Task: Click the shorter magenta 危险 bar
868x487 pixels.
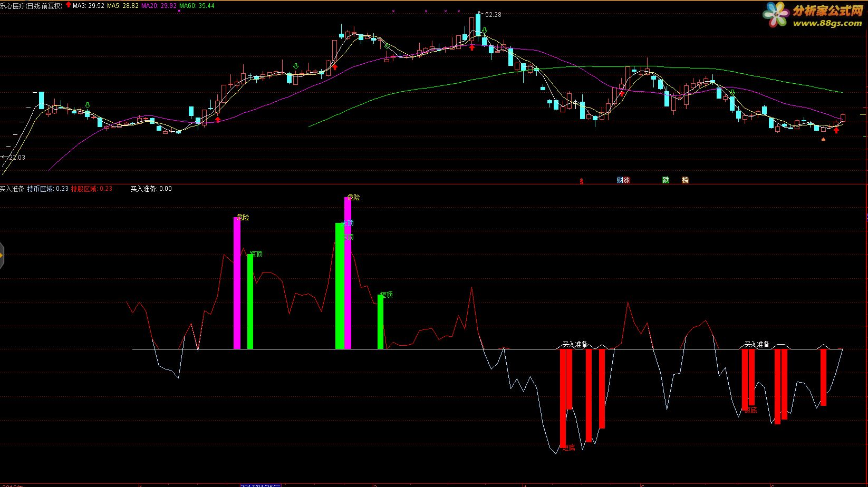Action: pos(237,283)
